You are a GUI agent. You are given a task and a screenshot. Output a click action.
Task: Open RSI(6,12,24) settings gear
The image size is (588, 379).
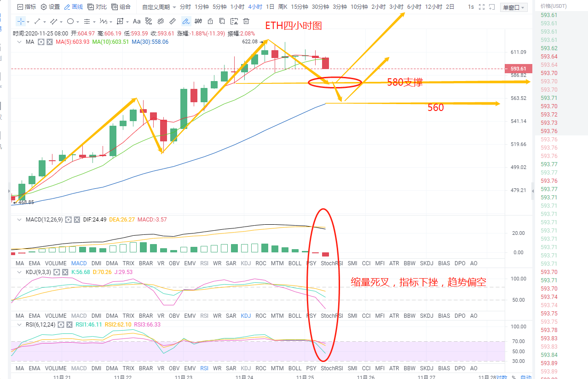[61, 325]
